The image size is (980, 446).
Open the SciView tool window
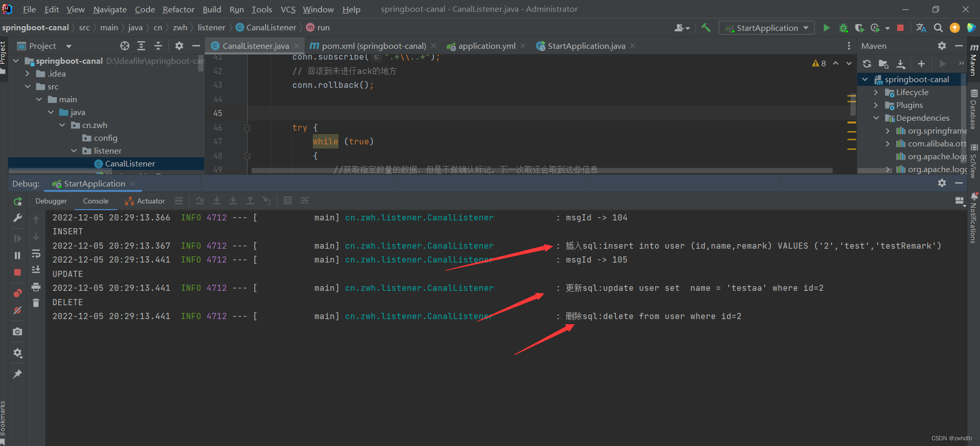[973, 161]
